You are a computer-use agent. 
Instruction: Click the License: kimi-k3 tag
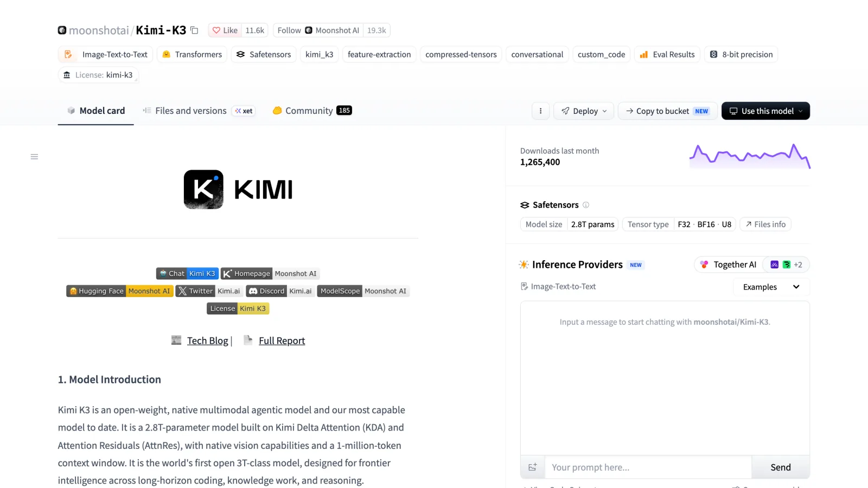[98, 75]
